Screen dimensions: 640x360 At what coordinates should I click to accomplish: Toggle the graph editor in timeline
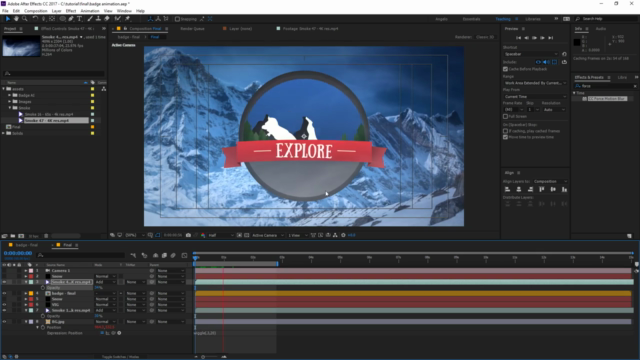click(x=184, y=256)
